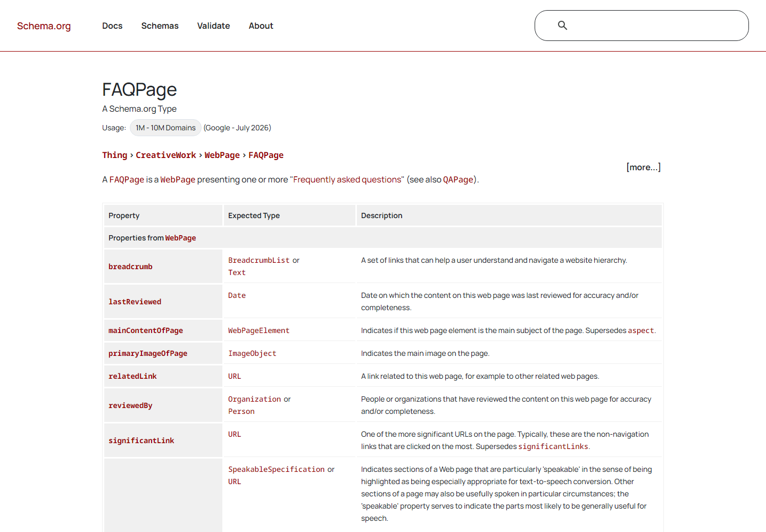Click the Expected Type column header
The image size is (766, 532).
[x=254, y=215]
